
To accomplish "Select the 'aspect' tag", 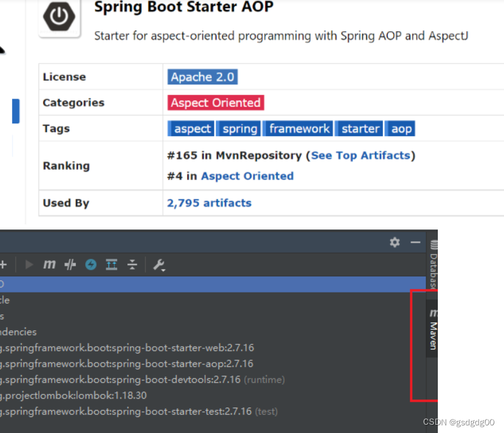I will 191,128.
